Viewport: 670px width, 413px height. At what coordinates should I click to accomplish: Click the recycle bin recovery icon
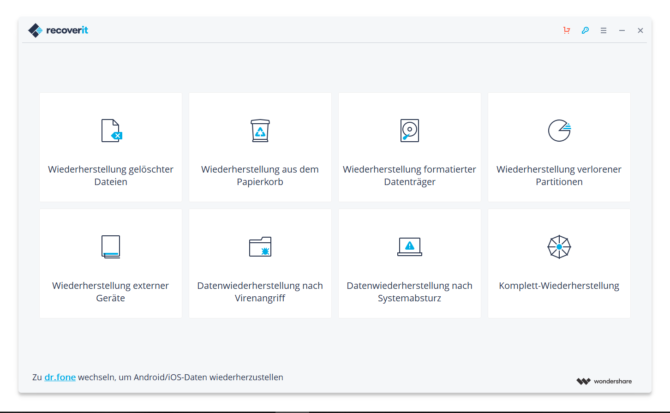(x=260, y=130)
